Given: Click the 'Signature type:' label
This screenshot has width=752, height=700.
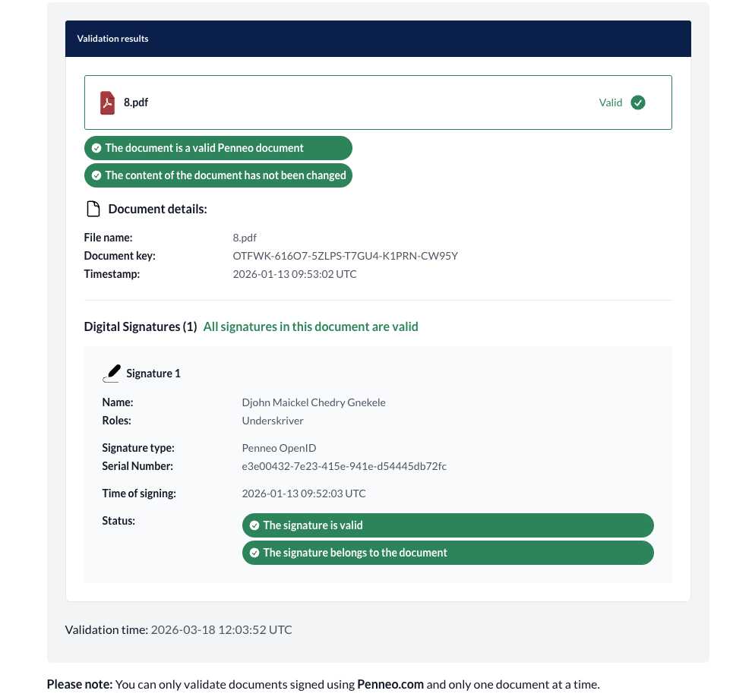Looking at the screenshot, I should pyautogui.click(x=138, y=448).
